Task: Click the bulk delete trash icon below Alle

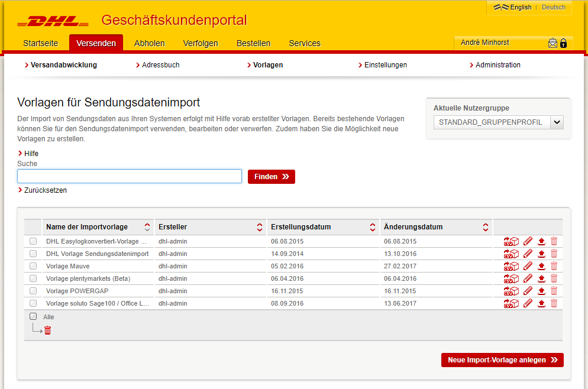Action: [48, 330]
